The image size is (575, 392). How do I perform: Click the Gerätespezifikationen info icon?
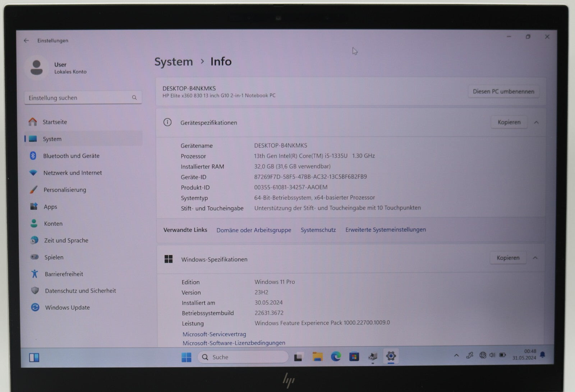(x=167, y=122)
